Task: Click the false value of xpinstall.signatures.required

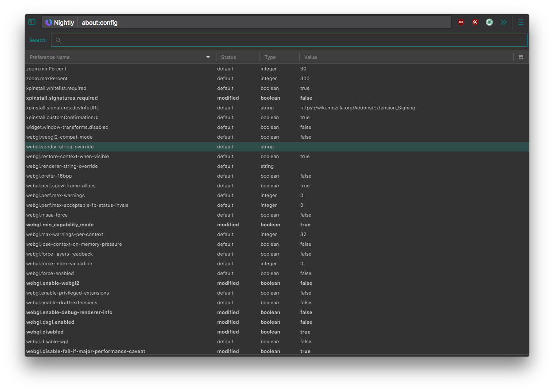Action: coord(306,98)
